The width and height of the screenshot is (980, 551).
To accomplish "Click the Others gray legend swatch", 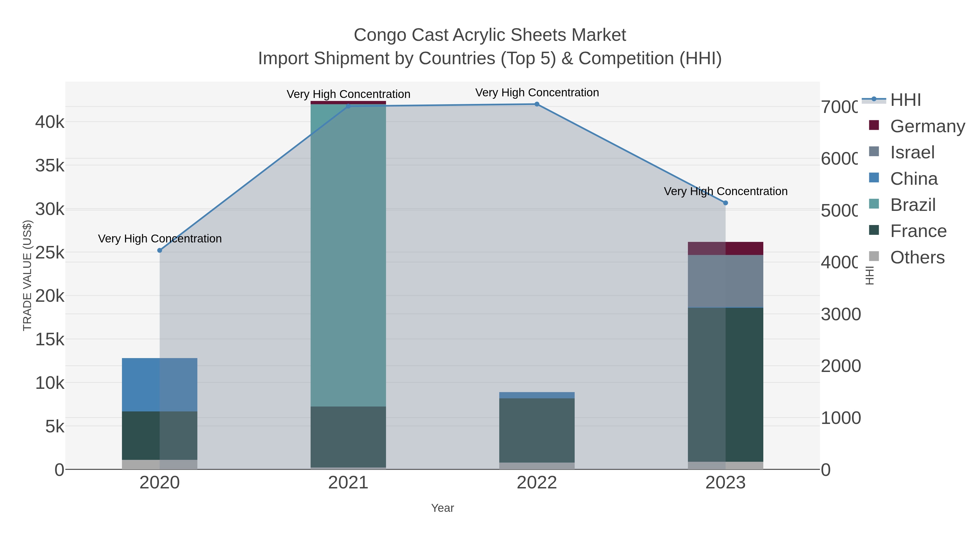I will [x=874, y=256].
